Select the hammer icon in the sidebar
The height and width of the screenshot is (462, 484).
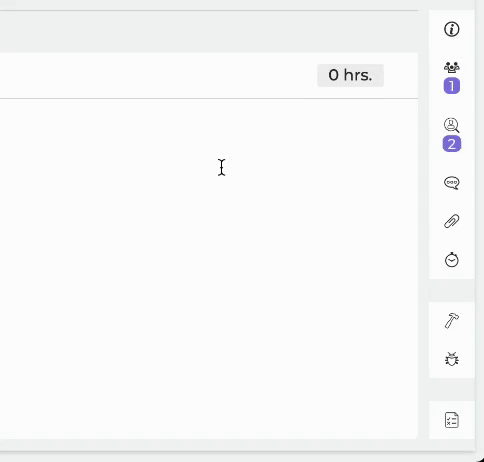point(452,321)
